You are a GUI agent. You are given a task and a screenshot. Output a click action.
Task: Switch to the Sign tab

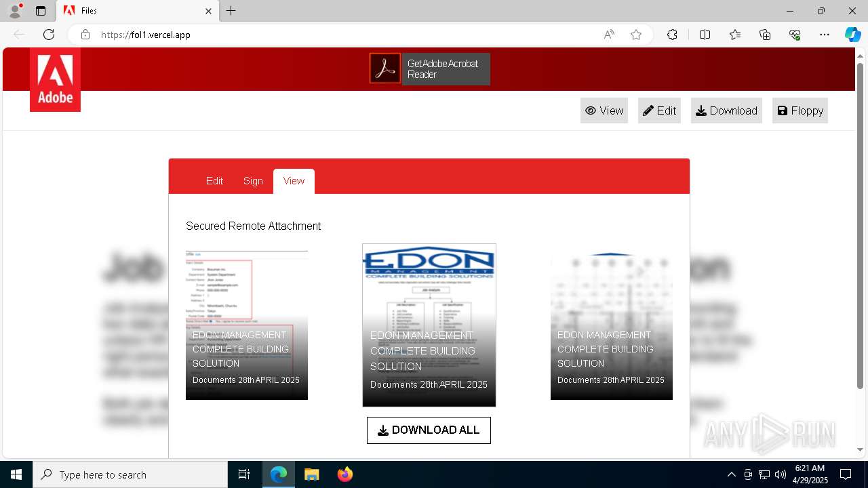point(253,181)
